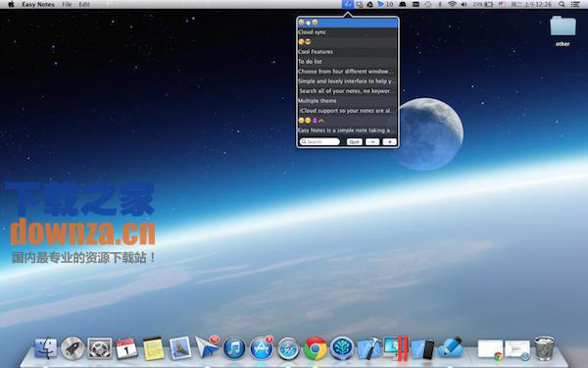Click the battery status icon
Viewport: 588px width, 368px height.
coord(488,4)
